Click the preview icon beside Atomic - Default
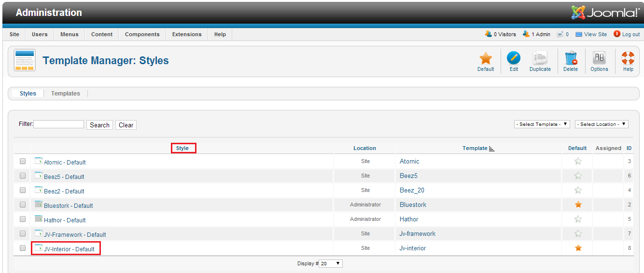 39,161
